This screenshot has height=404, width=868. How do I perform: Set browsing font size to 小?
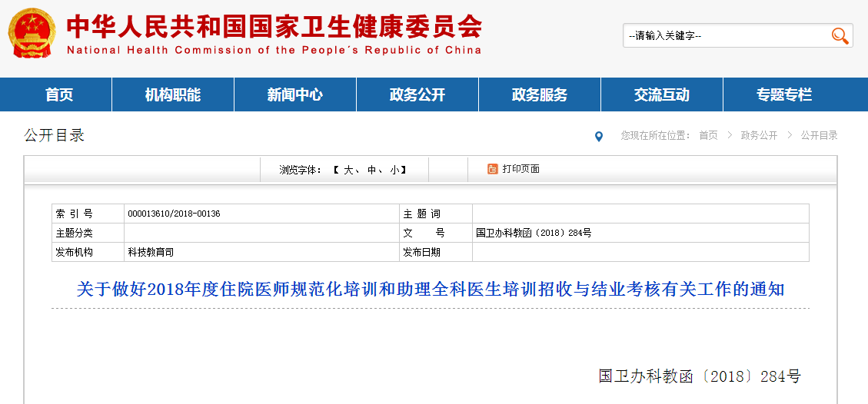(394, 171)
